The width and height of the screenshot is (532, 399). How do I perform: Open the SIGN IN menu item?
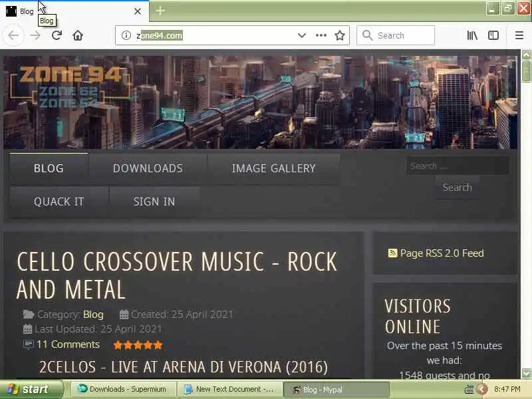click(x=154, y=201)
